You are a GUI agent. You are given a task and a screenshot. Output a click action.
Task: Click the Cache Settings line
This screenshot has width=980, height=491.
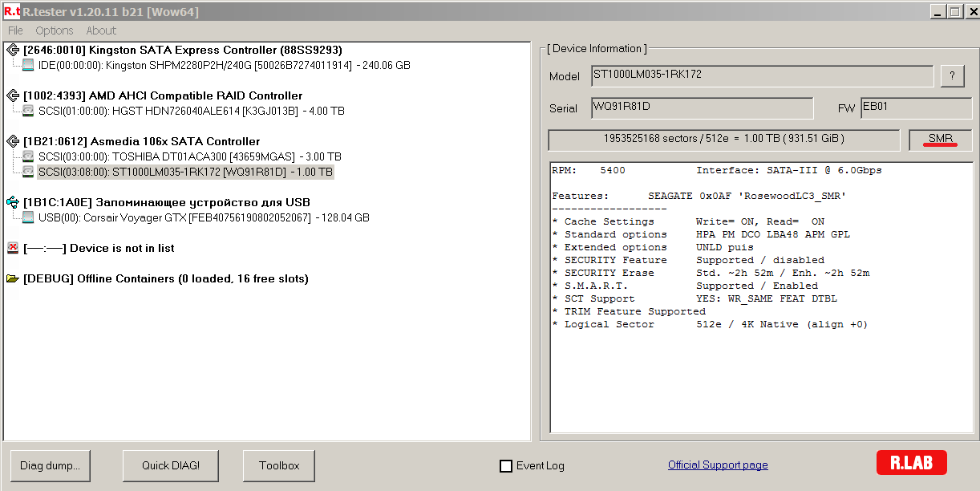pyautogui.click(x=688, y=221)
